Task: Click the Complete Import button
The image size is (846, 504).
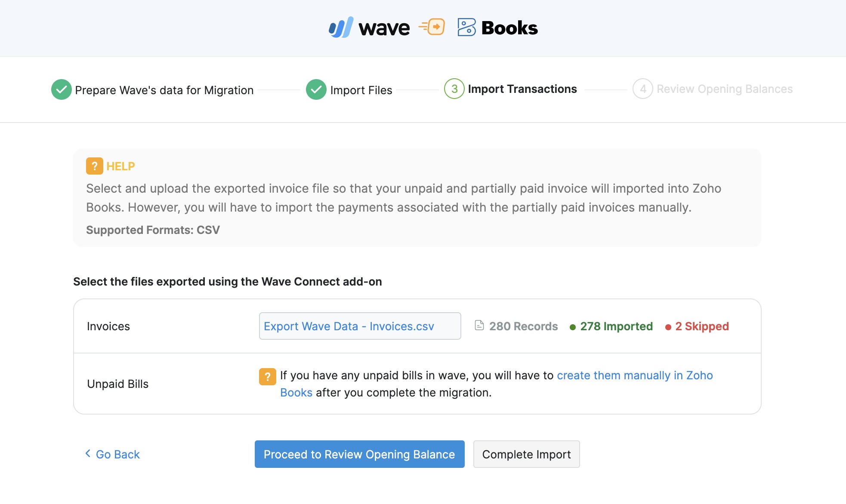Action: 526,454
